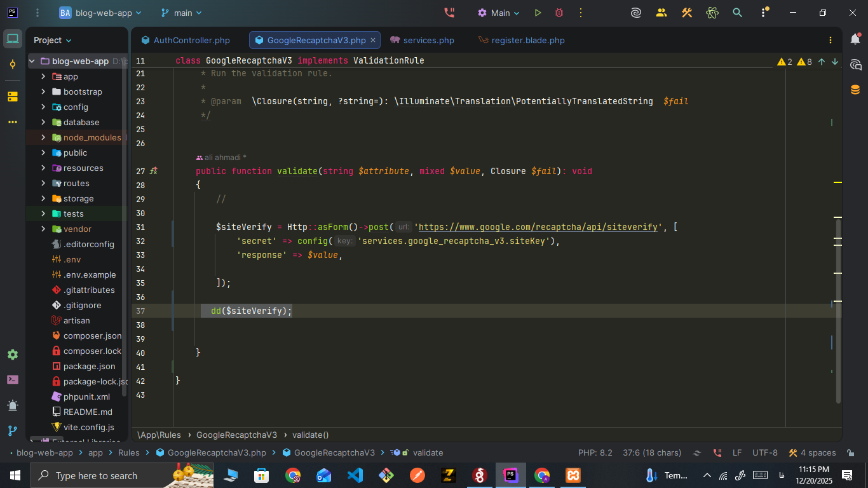
Task: Open the Terminal tool window
Action: point(14,379)
